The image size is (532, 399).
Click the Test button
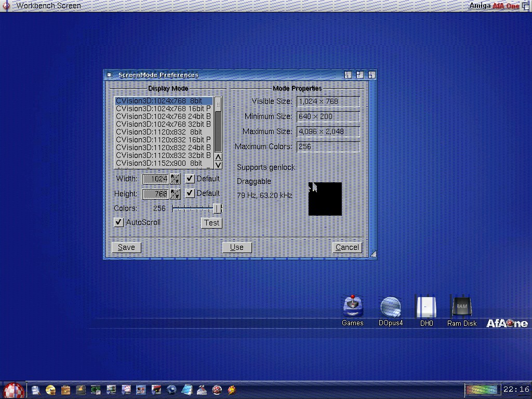211,223
